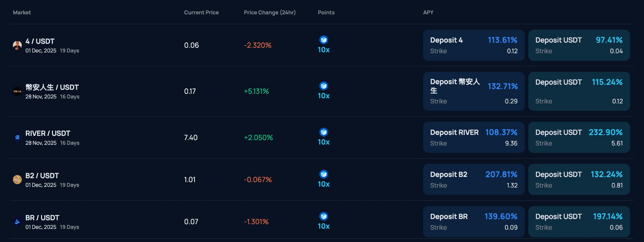The width and height of the screenshot is (644, 242).
Task: Choose the Deposit 幣安人生 option
Action: 474,91
